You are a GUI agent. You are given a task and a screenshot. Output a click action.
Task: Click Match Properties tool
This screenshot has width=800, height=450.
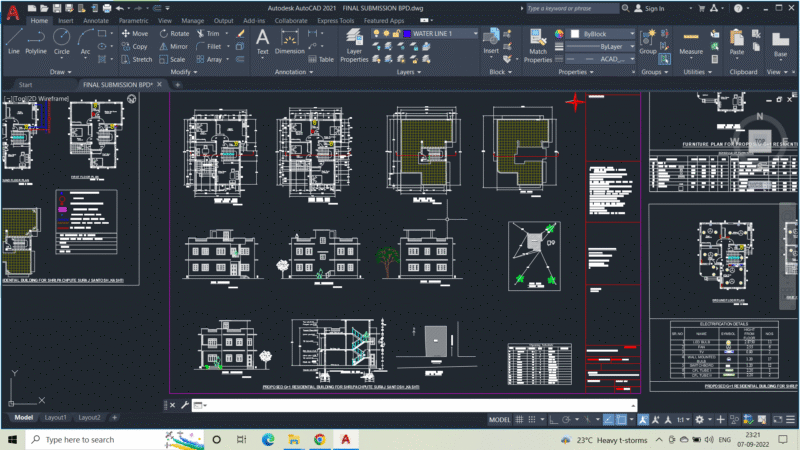click(x=537, y=45)
